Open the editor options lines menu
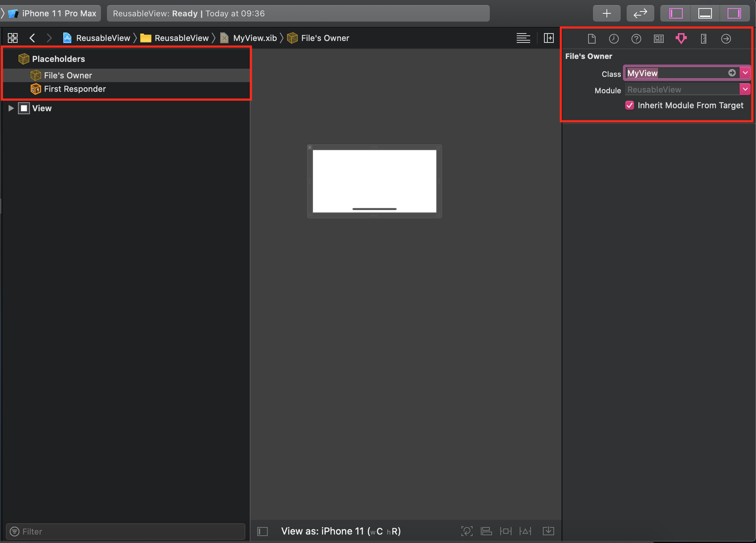The width and height of the screenshot is (756, 543). click(x=523, y=38)
